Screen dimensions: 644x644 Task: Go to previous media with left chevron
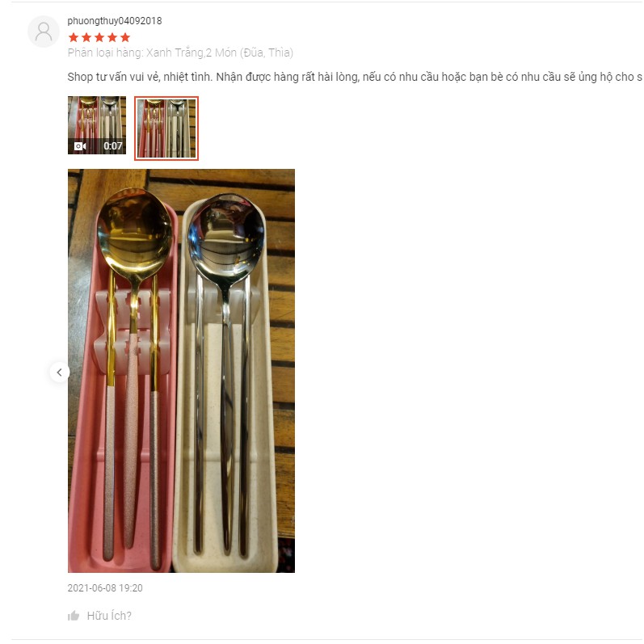(60, 373)
